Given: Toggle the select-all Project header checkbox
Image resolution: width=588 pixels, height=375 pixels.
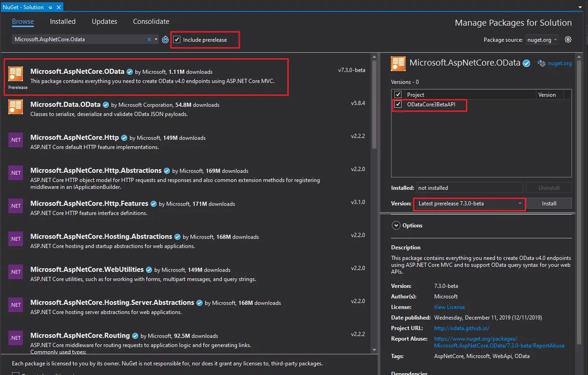Looking at the screenshot, I should [x=398, y=94].
